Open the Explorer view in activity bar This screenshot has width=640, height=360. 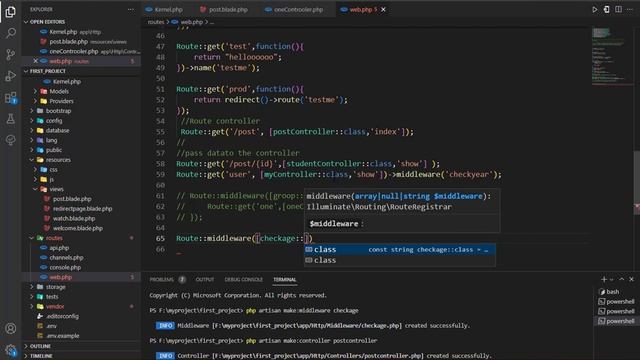(x=11, y=12)
